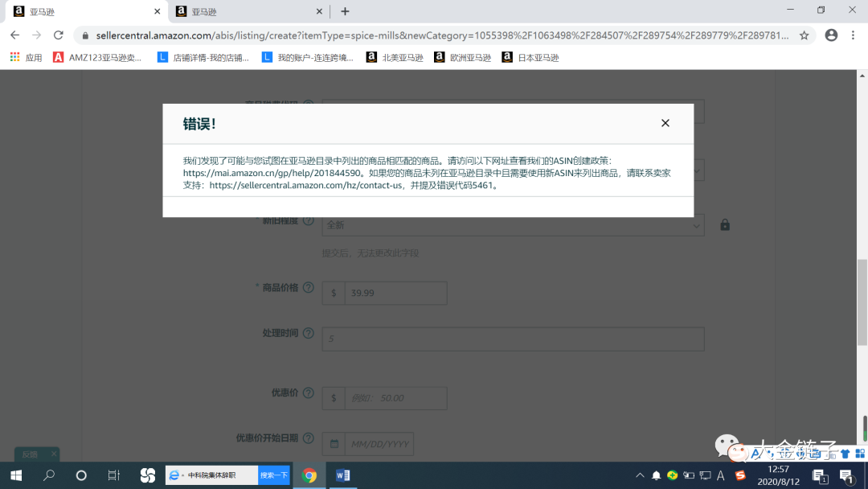868x489 pixels.
Task: Click the browser back arrow
Action: tap(14, 35)
